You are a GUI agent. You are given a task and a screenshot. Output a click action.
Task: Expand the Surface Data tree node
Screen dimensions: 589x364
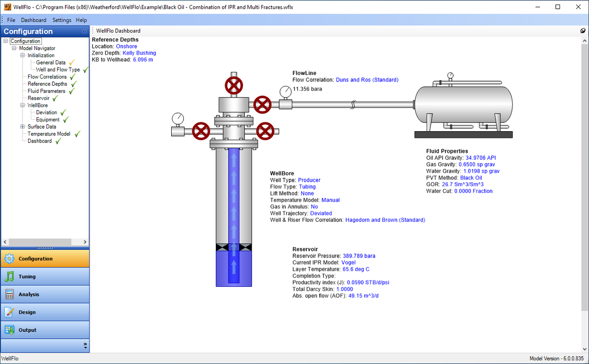coord(23,127)
